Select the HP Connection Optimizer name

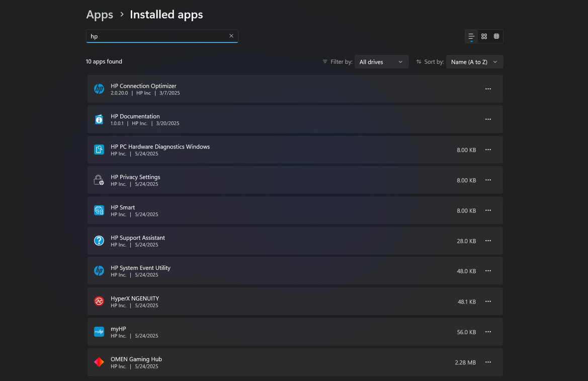[143, 86]
